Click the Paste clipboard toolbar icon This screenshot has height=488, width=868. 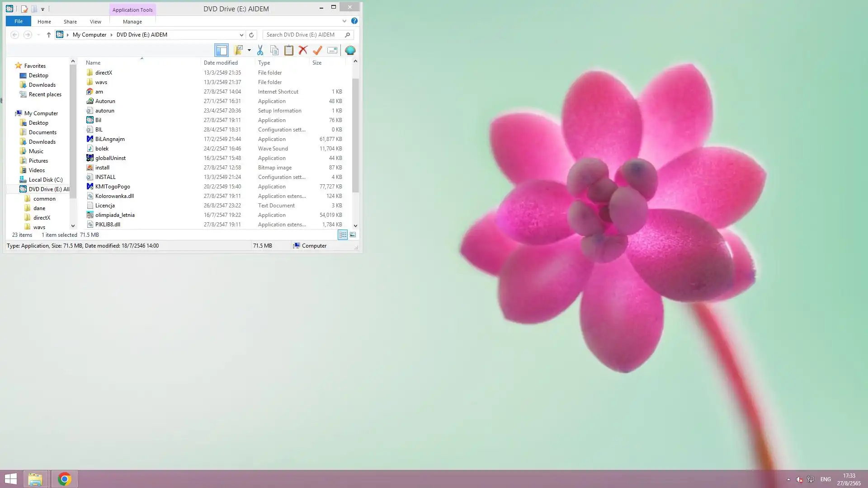[x=288, y=50]
